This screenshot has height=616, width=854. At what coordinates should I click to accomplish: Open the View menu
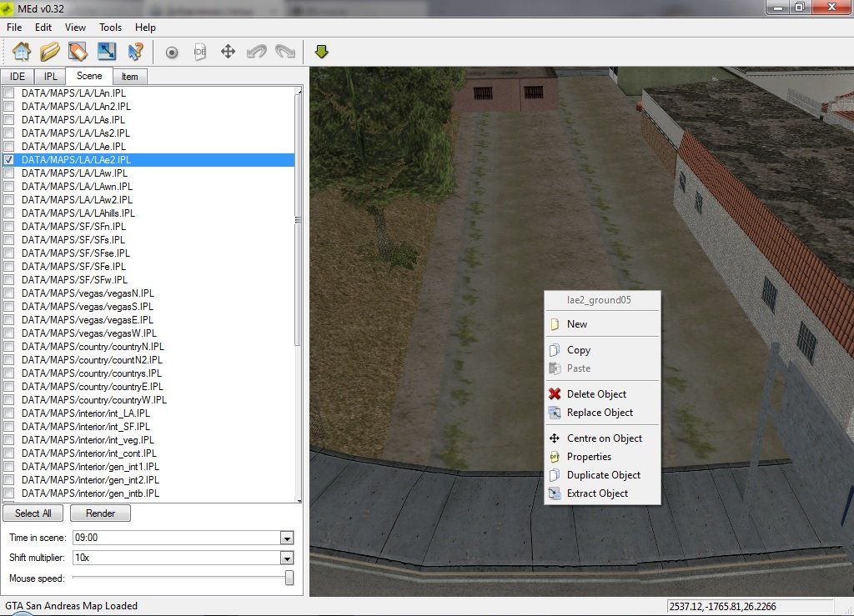[75, 28]
